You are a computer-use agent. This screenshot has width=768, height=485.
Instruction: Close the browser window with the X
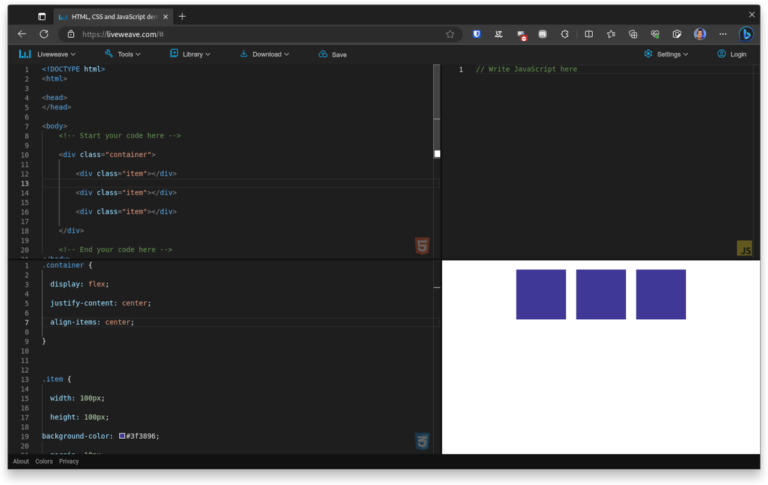tap(751, 15)
